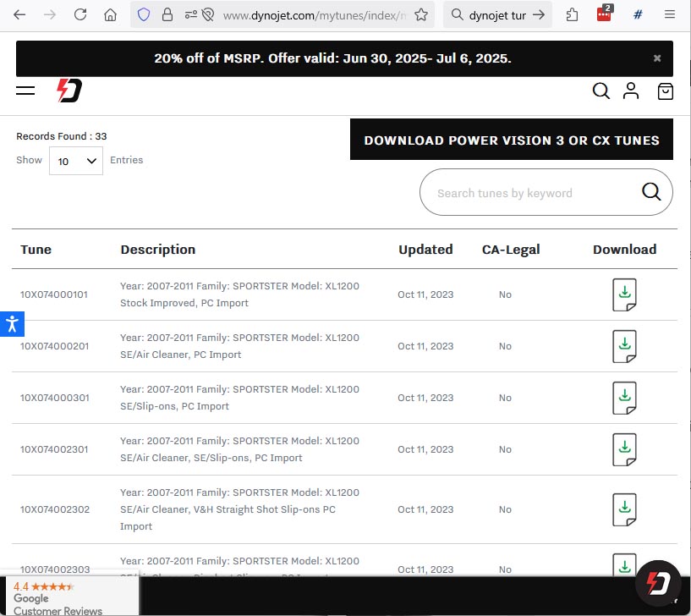Dismiss the 20% off promo banner

[x=657, y=58]
